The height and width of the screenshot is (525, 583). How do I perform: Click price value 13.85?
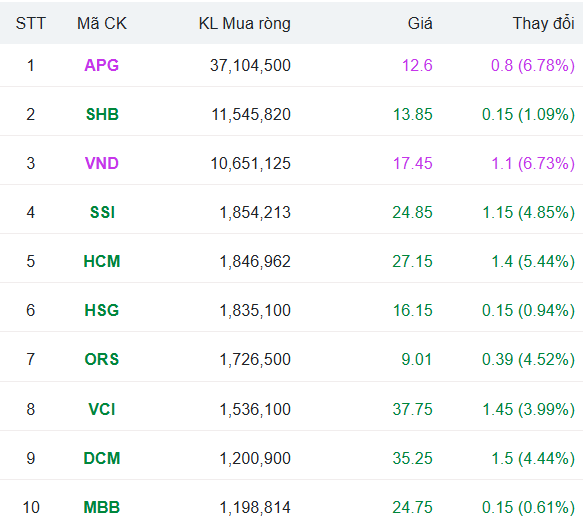pos(413,115)
